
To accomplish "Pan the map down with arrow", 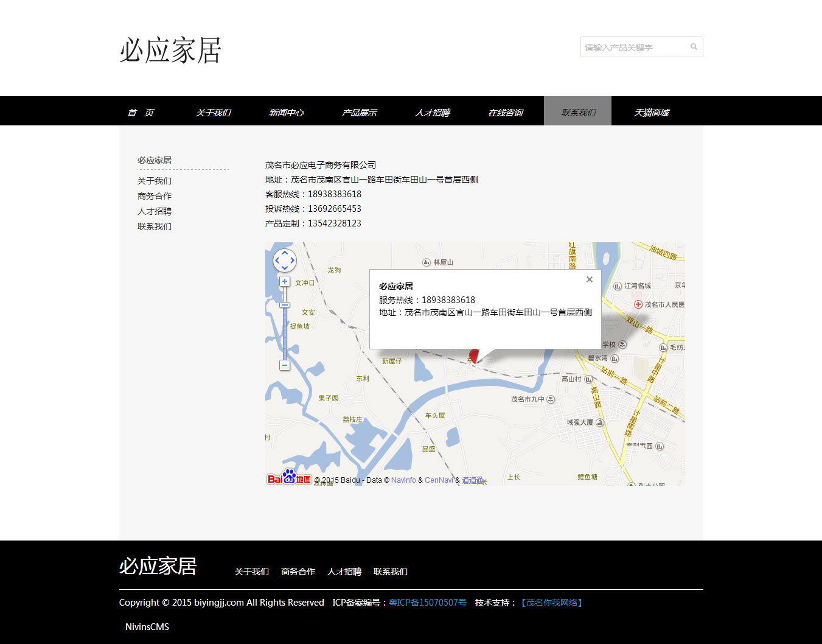I will coord(285,268).
